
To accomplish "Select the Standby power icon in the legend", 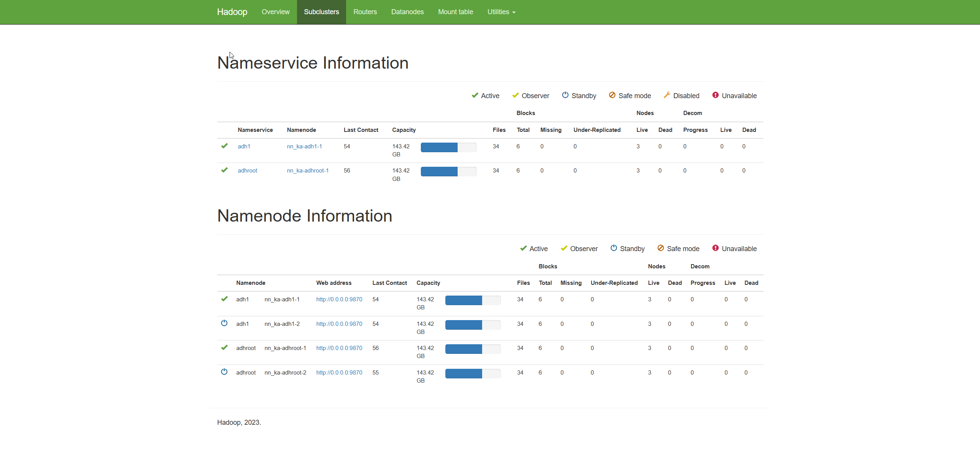I will [566, 95].
